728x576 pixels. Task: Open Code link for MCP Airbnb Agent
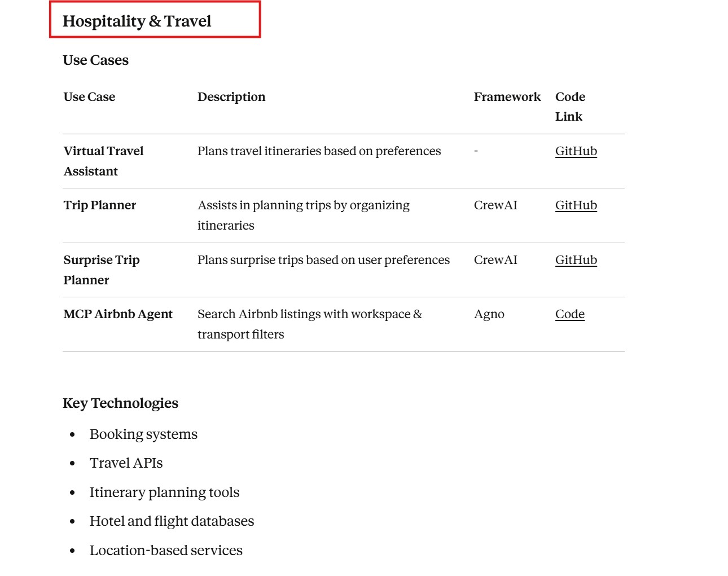click(569, 314)
